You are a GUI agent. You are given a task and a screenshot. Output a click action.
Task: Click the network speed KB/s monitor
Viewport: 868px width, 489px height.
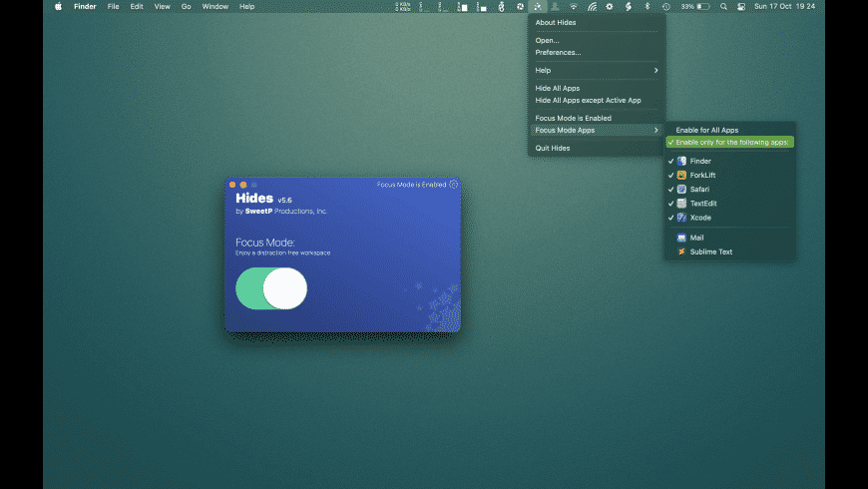[x=403, y=7]
